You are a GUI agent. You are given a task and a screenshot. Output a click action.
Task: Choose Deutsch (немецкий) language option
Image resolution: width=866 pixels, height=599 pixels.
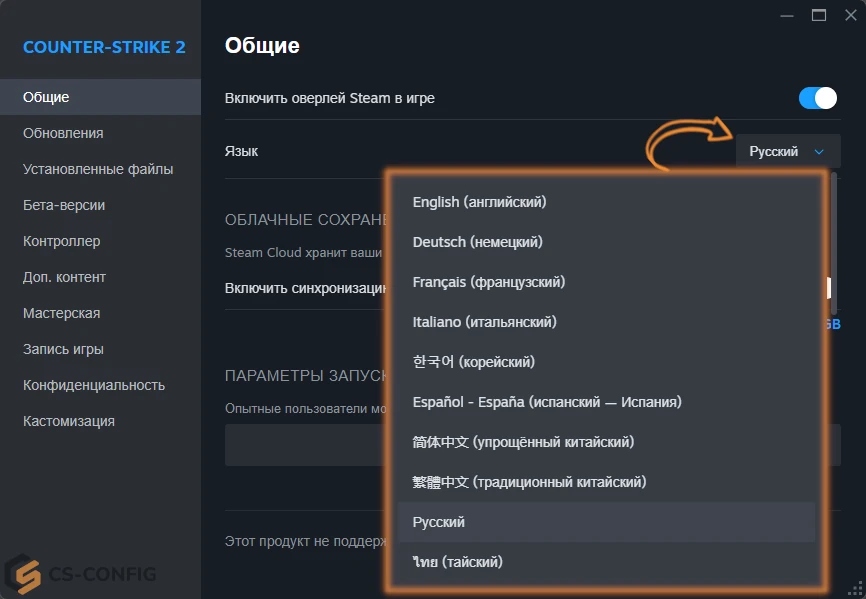point(477,241)
